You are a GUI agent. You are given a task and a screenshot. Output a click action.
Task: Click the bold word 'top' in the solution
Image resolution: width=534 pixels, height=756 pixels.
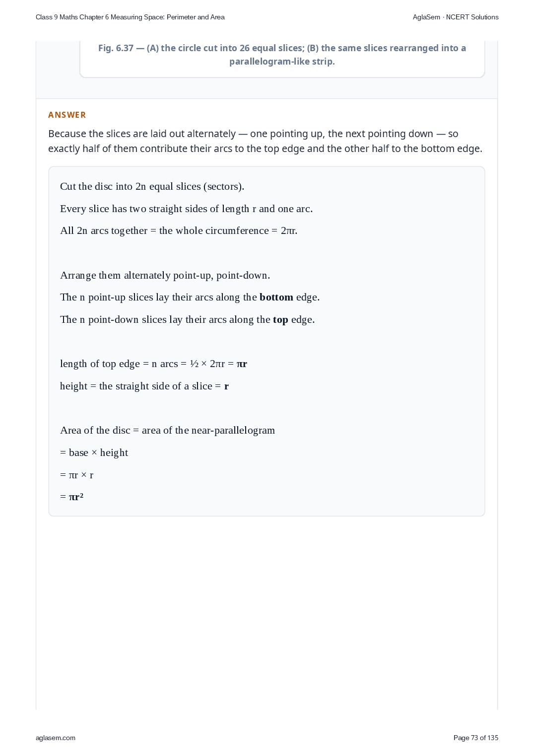280,319
